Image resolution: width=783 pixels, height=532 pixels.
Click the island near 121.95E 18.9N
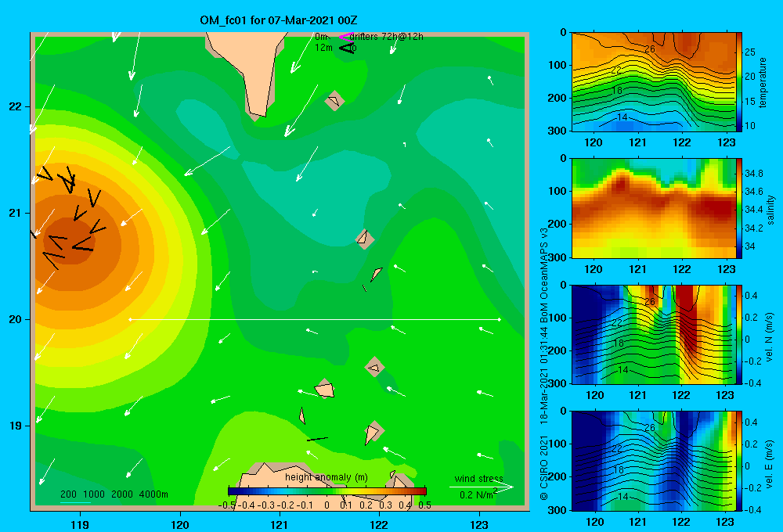click(373, 432)
